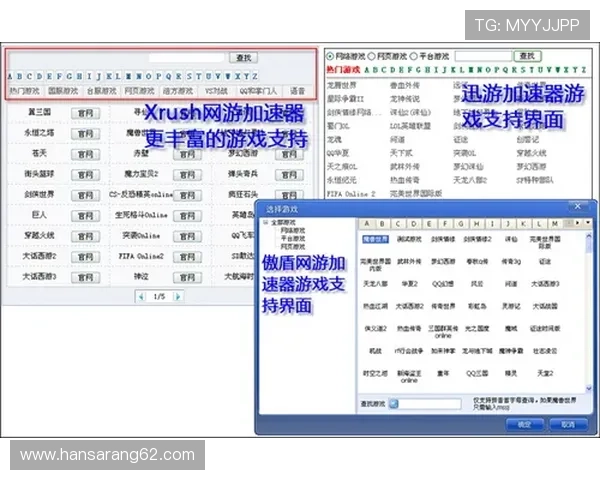
Task: Select 网页游戏 radio button in 迅游 panel
Action: [x=371, y=56]
